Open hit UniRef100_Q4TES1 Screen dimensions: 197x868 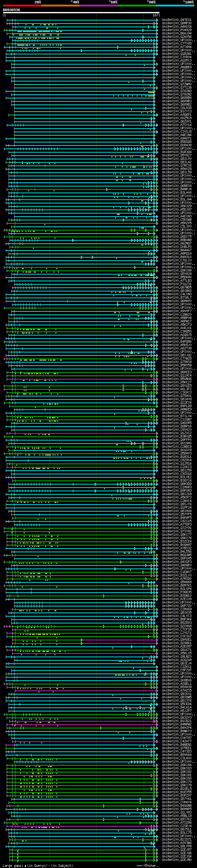pos(176,20)
